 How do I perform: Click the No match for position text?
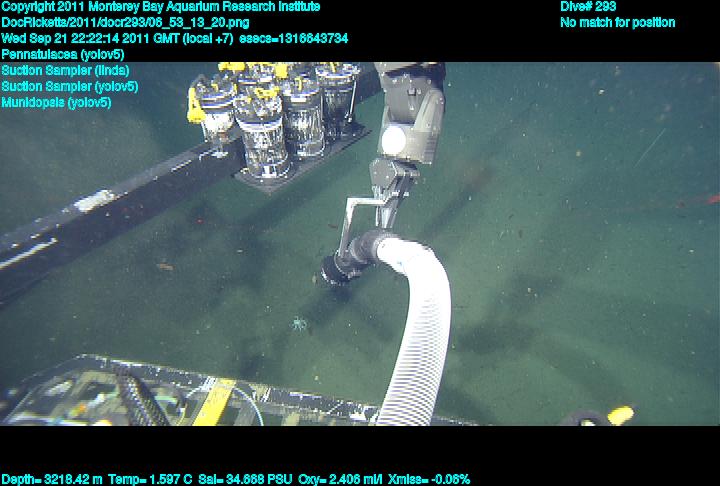tap(618, 23)
